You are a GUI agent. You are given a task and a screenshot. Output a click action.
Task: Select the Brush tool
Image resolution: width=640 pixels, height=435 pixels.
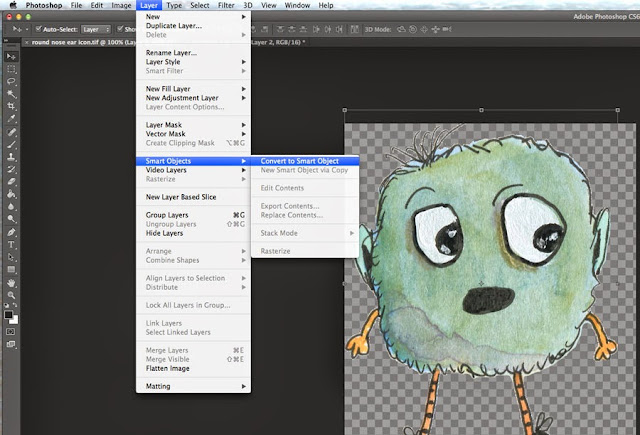click(x=11, y=144)
